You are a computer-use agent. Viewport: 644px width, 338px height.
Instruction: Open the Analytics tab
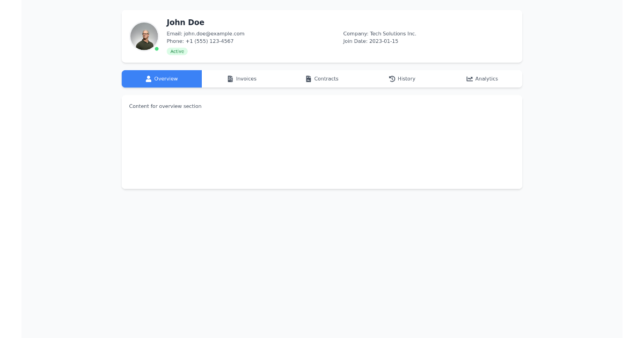tap(482, 78)
